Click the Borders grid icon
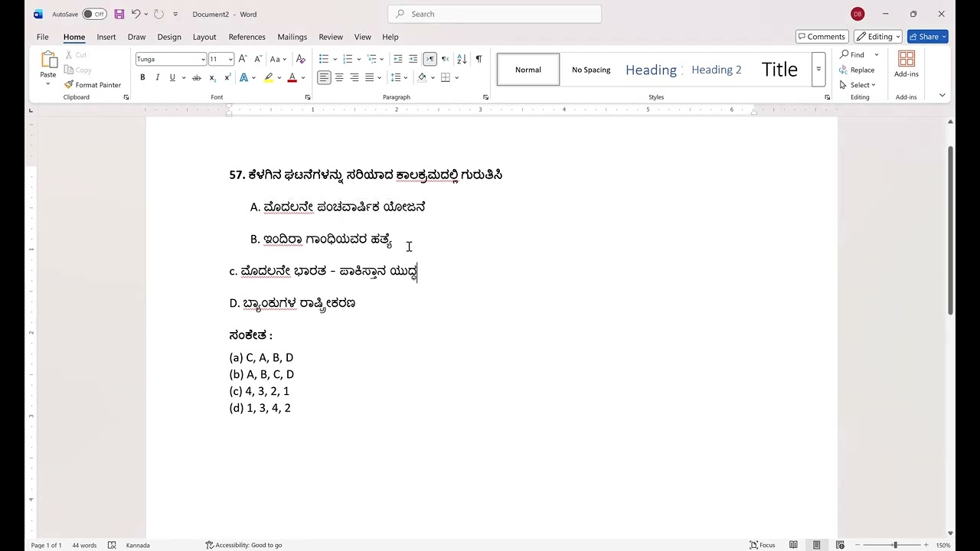Screen dimensions: 980x551 [x=446, y=77]
